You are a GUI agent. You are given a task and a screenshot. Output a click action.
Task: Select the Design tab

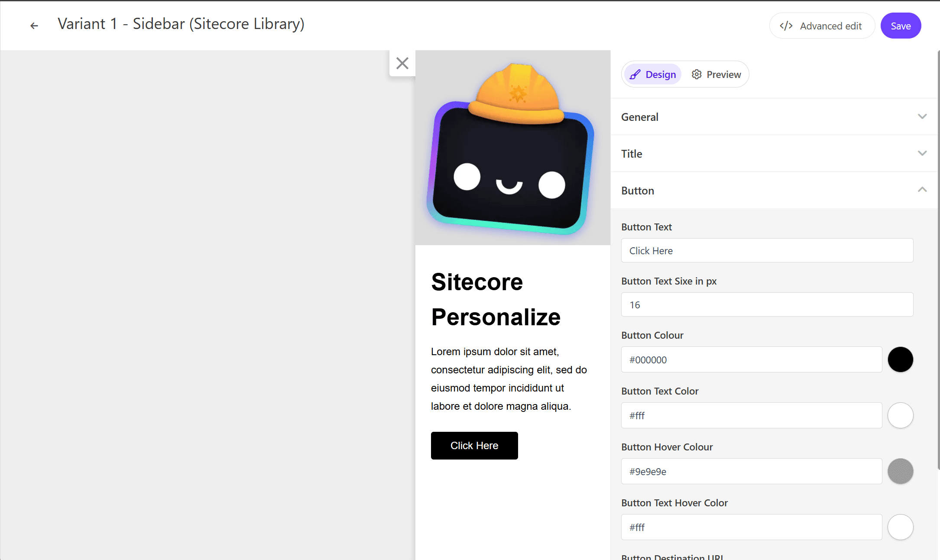pyautogui.click(x=653, y=74)
